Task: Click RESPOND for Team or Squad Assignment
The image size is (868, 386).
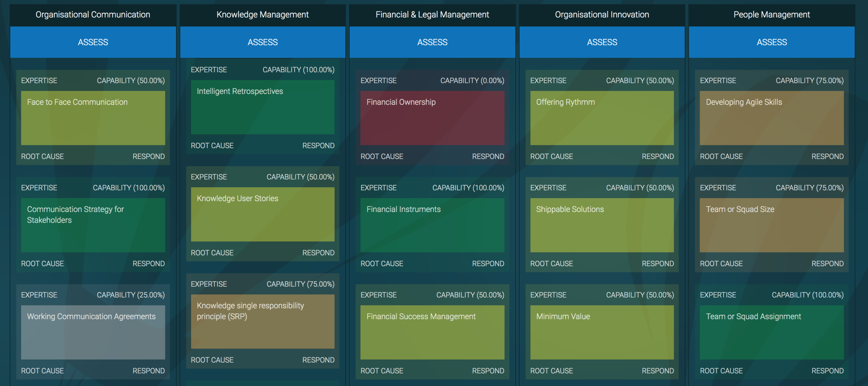Action: 828,371
